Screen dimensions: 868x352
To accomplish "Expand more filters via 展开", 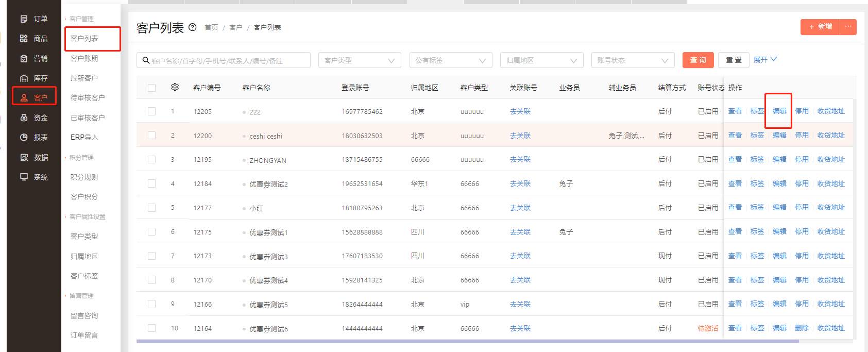I will (765, 60).
